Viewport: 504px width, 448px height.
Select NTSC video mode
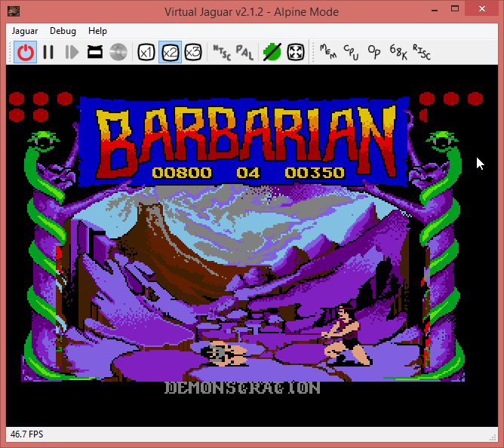pyautogui.click(x=221, y=52)
